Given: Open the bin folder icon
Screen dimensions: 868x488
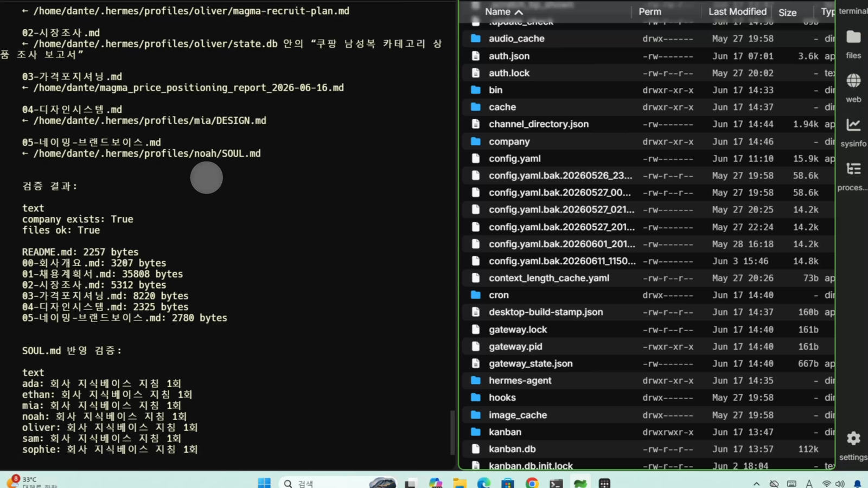Looking at the screenshot, I should [x=476, y=90].
